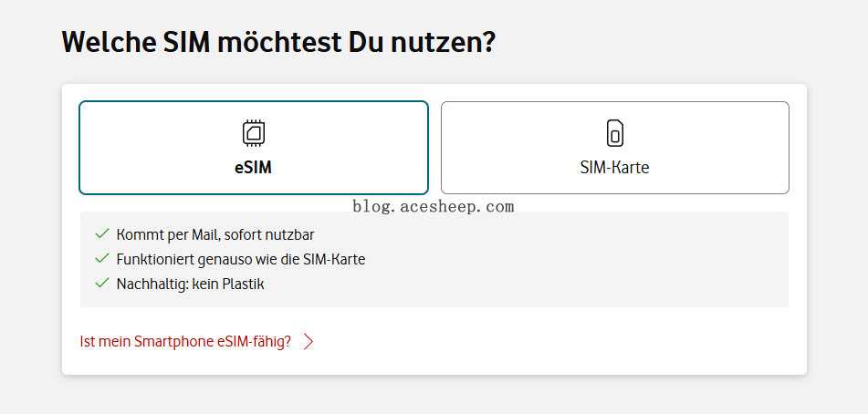Expand eSIM compatibility info via the chevron
Viewport: 868px width, 414px height.
pyautogui.click(x=309, y=342)
